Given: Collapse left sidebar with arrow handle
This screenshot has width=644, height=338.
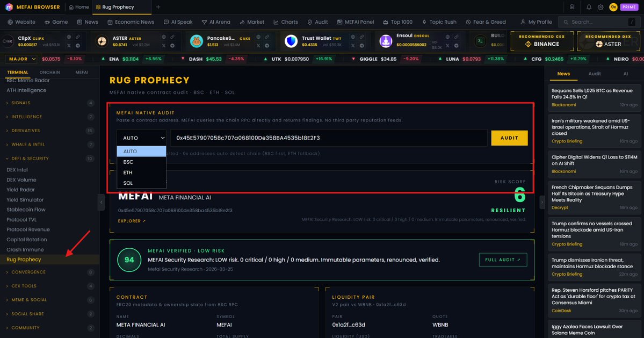Looking at the screenshot, I should [x=102, y=202].
